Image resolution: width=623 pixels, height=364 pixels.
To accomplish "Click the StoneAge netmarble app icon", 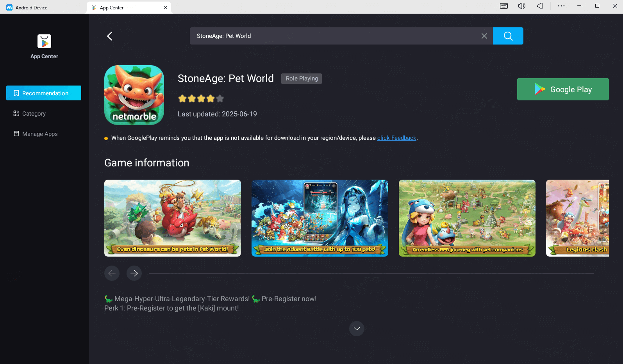I will coord(134,95).
